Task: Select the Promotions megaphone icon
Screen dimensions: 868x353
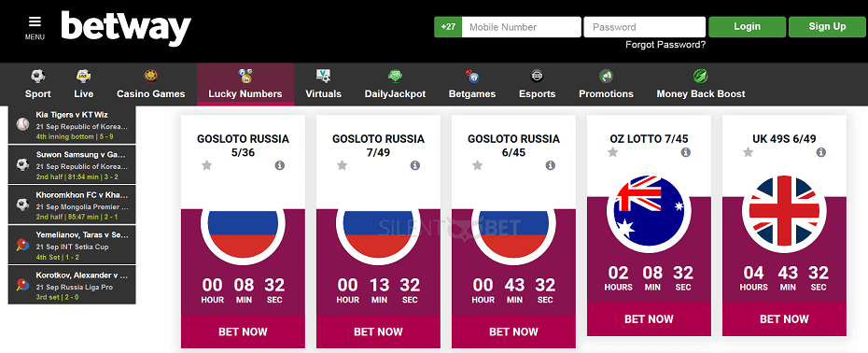Action: tap(606, 76)
